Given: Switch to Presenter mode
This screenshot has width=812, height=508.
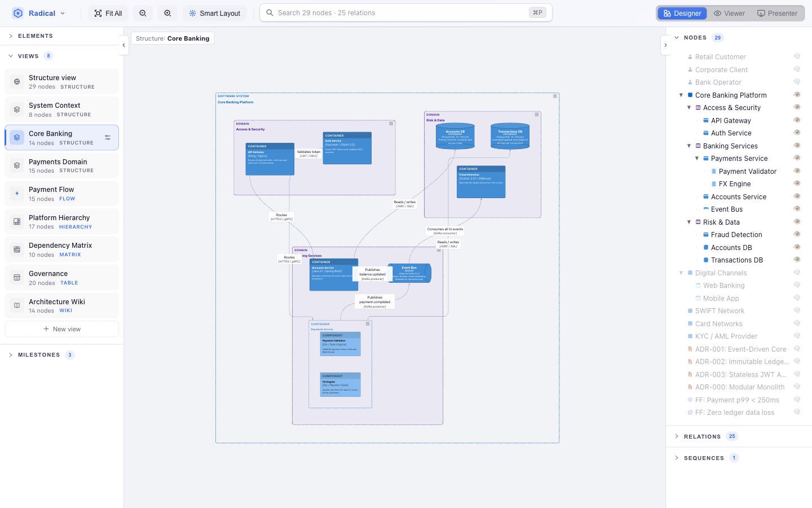Looking at the screenshot, I should (778, 13).
